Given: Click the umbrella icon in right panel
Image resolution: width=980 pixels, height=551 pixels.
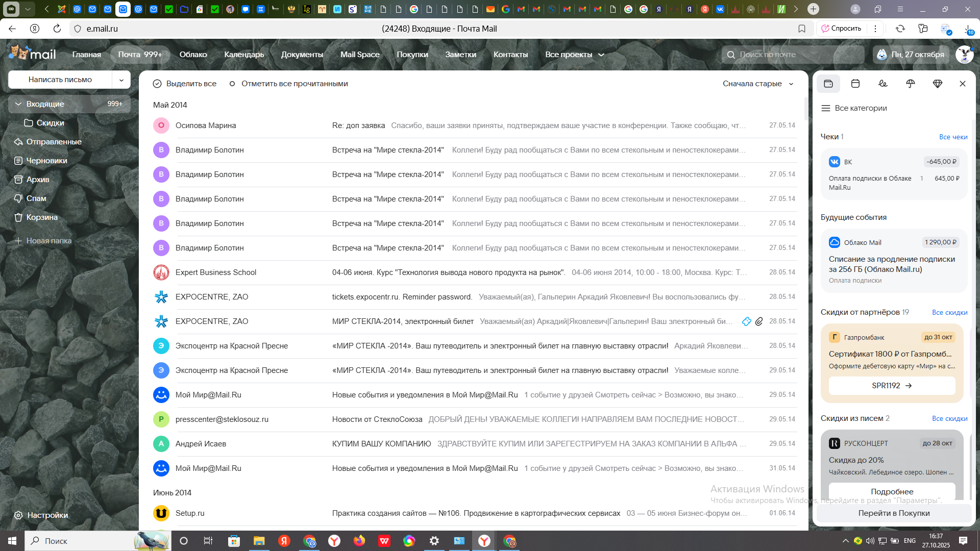Looking at the screenshot, I should pos(910,84).
